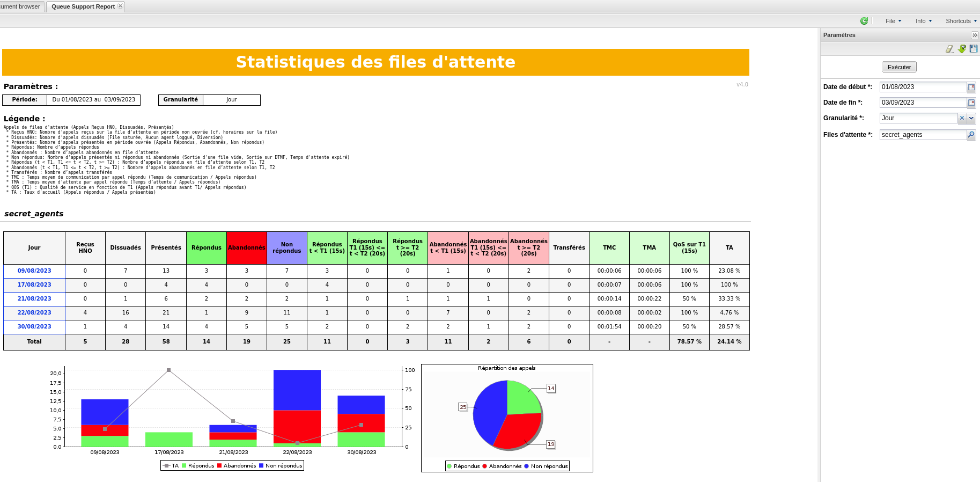Image resolution: width=980 pixels, height=482 pixels.
Task: Click the floppy disk save icon in Paramètres
Action: coord(974,49)
